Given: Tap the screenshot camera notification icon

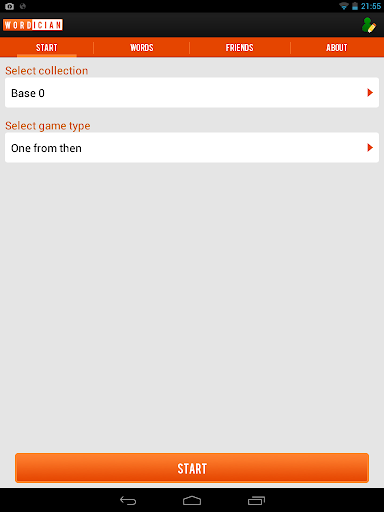Looking at the screenshot, I should [10, 6].
